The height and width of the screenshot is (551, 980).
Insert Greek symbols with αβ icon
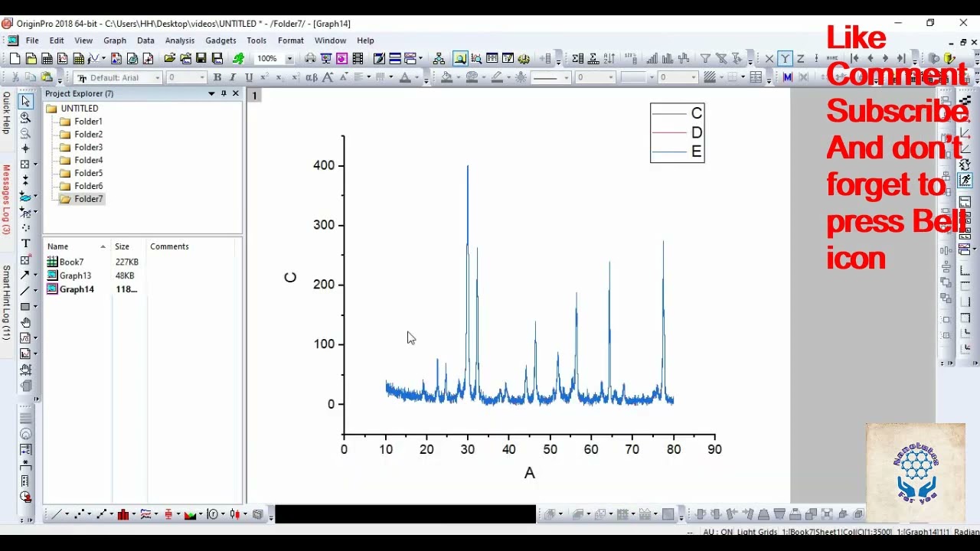pos(312,77)
